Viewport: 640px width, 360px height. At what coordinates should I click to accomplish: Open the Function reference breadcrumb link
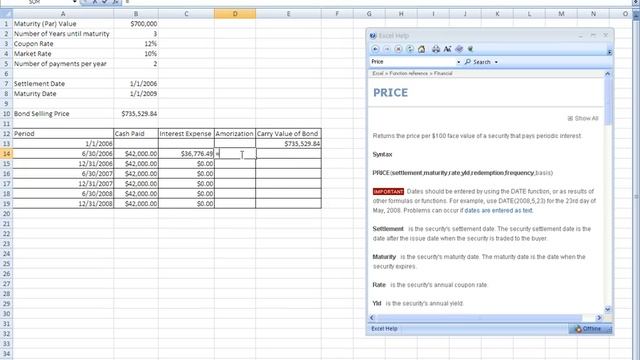point(409,73)
